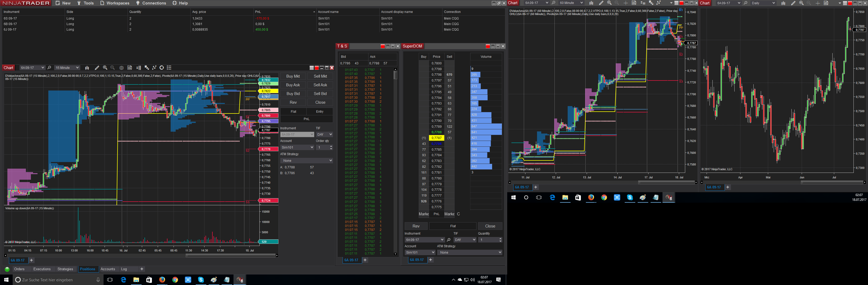Click the Quantity field in SuperDOM
The image size is (868, 285).
(490, 240)
